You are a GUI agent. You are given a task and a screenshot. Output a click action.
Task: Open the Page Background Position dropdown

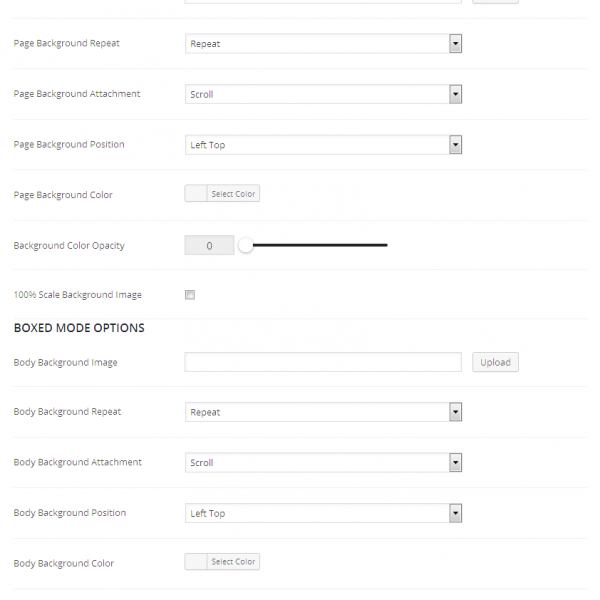coord(323,145)
